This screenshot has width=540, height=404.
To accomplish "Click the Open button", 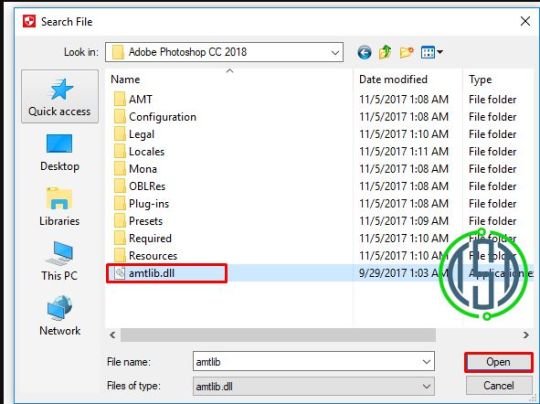I will pos(499,362).
